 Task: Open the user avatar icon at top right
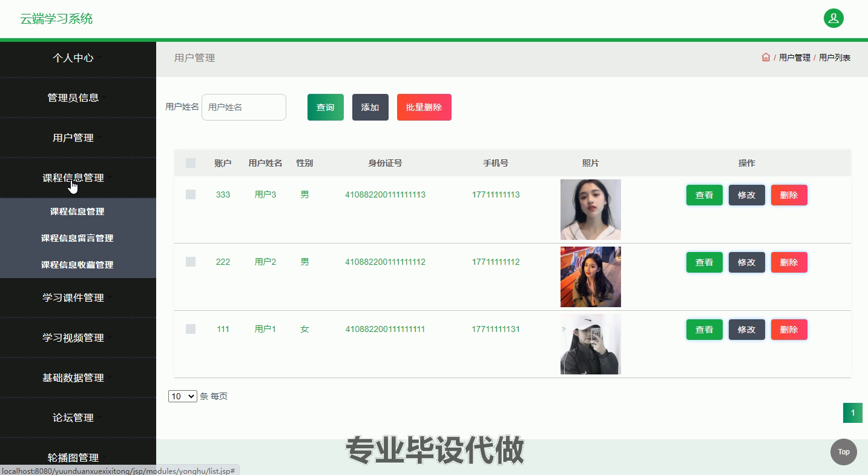(833, 18)
